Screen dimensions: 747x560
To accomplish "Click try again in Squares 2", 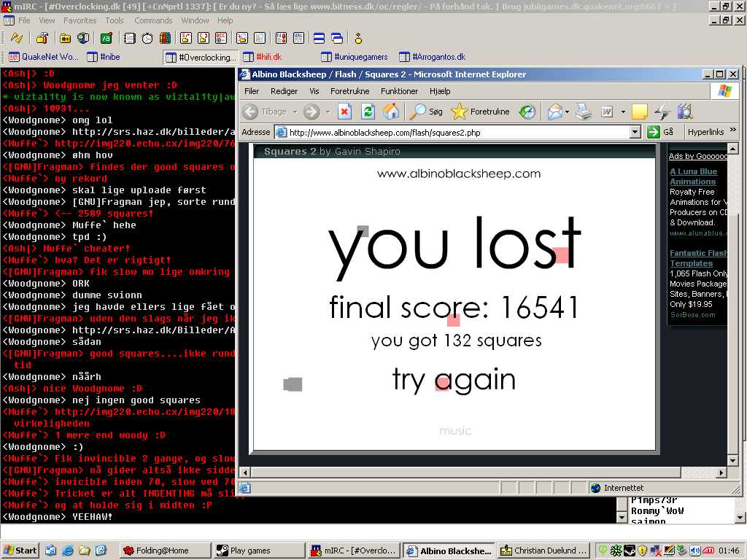I will pos(454,380).
